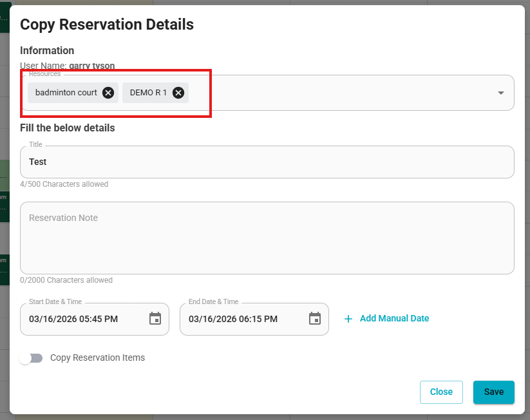Remove the badminton court resource chip
530x420 pixels.
[108, 93]
